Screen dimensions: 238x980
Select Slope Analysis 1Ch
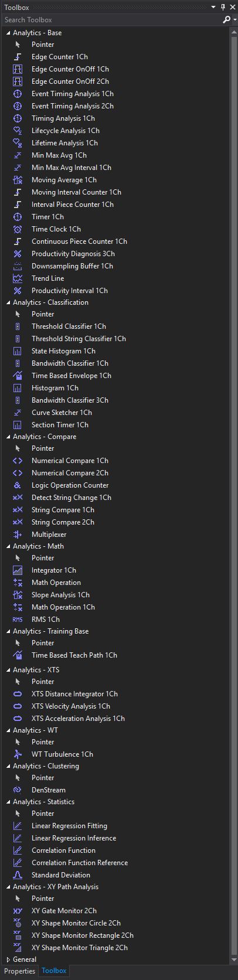pos(60,595)
